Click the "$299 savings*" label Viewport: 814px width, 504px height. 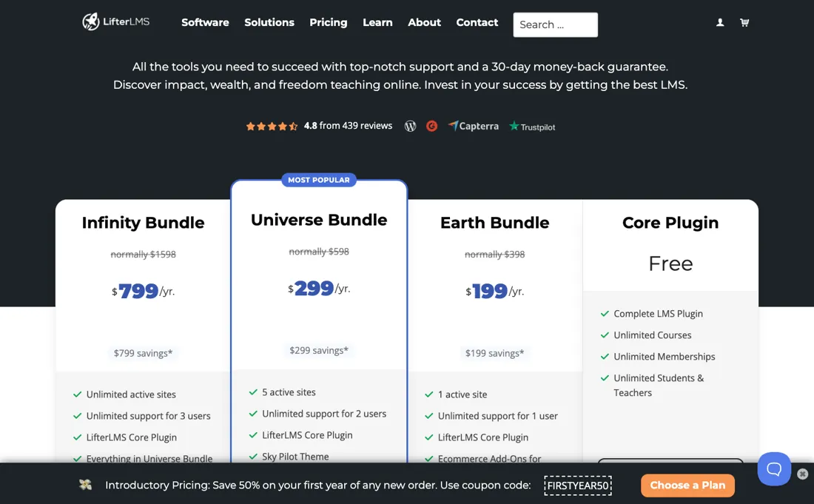point(319,350)
